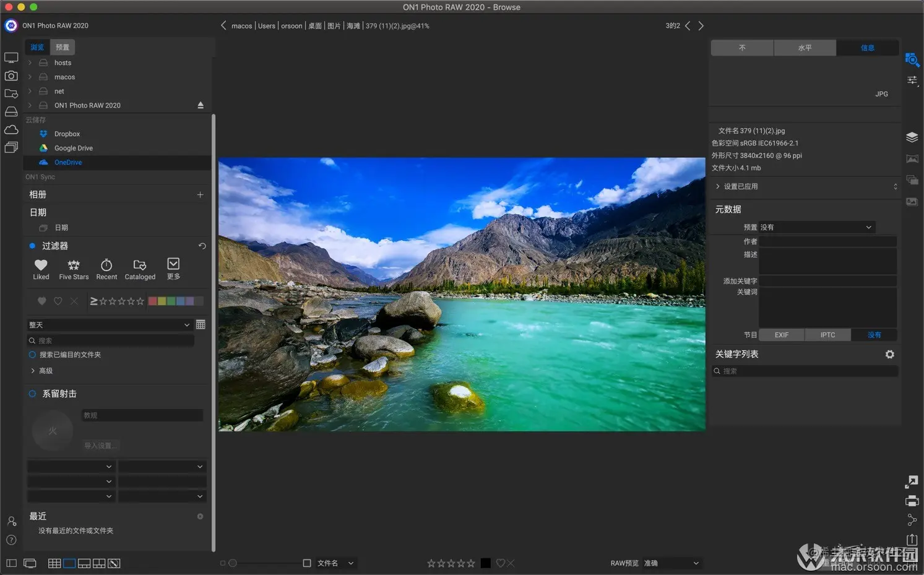
Task: Open keyword list settings gear
Action: [889, 354]
